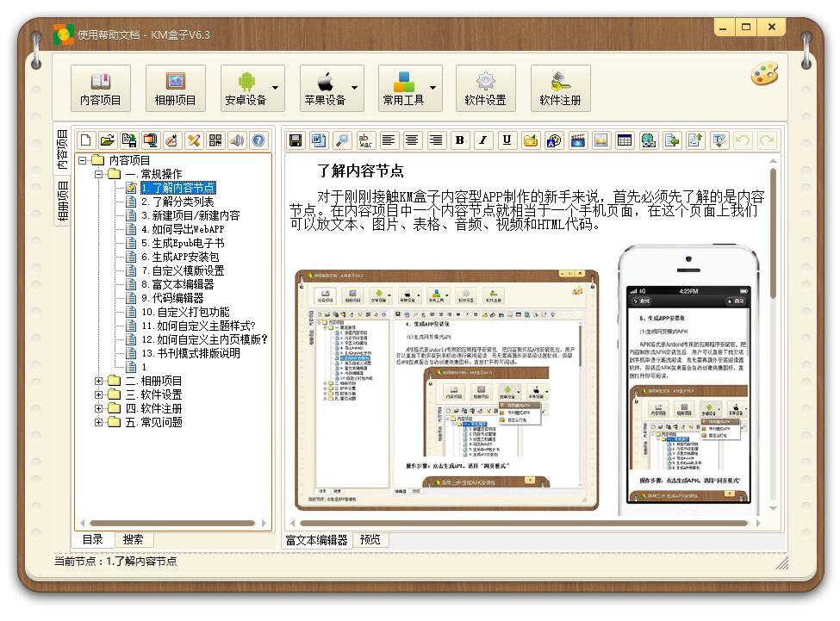Select tree item 8. 富文本编辑器
This screenshot has height=621, width=840.
tap(177, 284)
